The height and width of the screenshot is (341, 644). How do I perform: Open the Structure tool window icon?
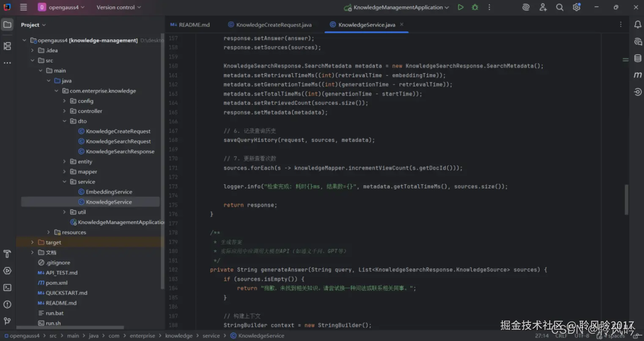[x=7, y=46]
